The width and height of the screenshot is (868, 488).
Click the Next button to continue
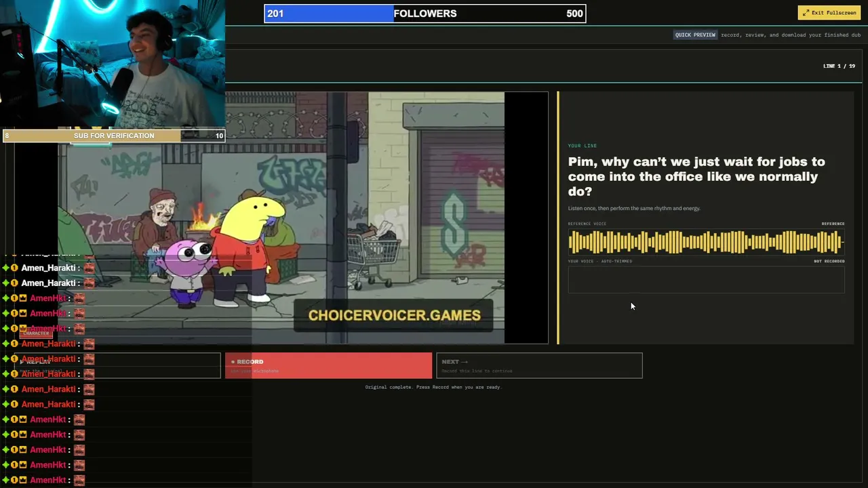point(539,365)
